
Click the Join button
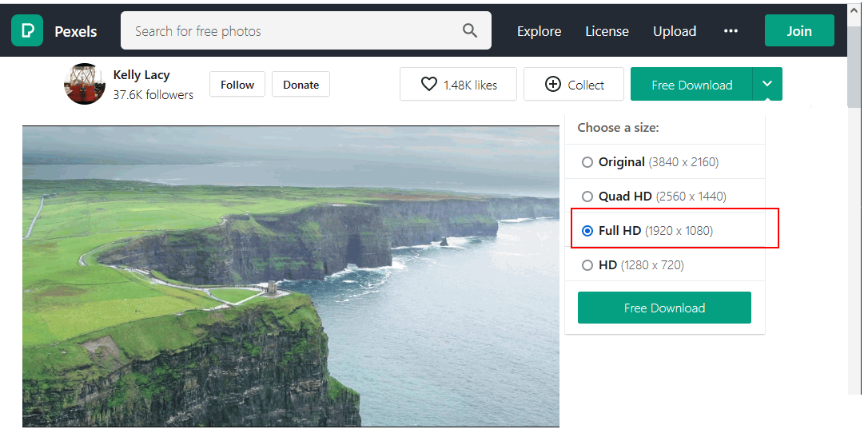tap(798, 31)
